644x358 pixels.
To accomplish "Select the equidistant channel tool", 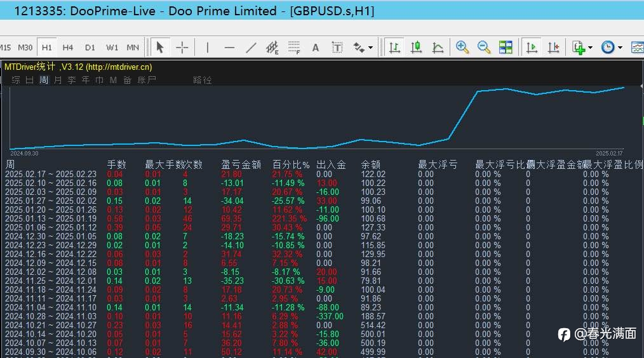I will click(x=272, y=48).
